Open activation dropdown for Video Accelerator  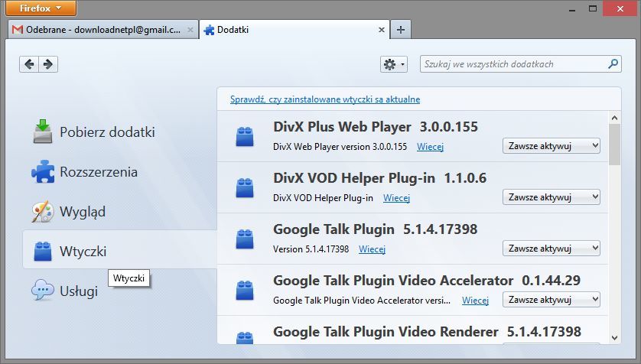[x=551, y=300]
